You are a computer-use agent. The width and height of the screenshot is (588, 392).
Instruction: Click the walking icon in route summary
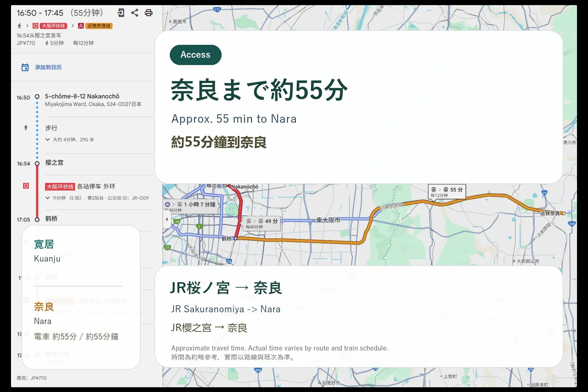[x=19, y=26]
